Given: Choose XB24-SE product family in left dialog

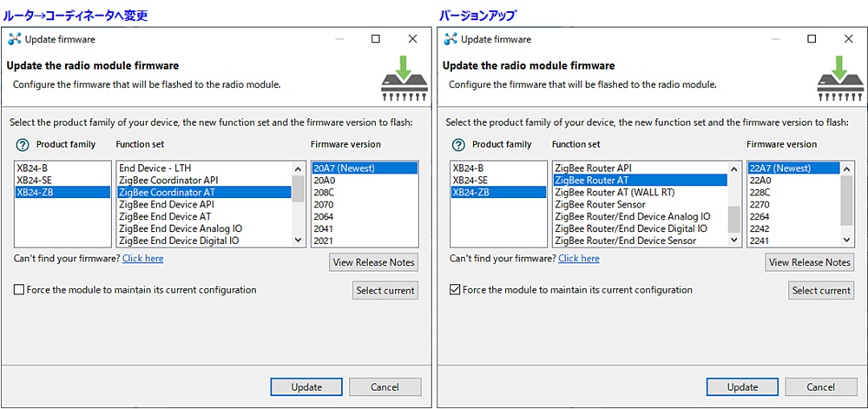Looking at the screenshot, I should pyautogui.click(x=35, y=180).
